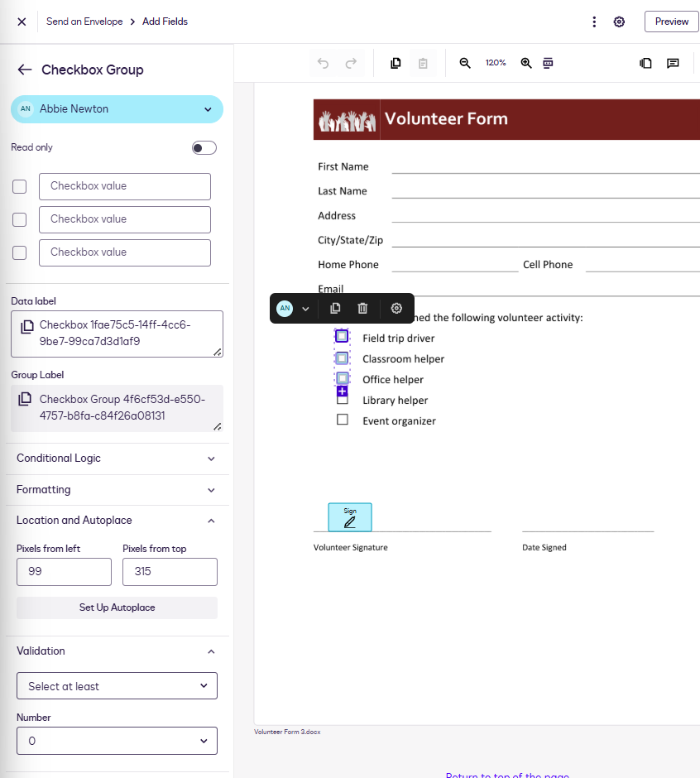This screenshot has width=700, height=778.
Task: Open the three-dot overflow menu
Action: click(594, 22)
